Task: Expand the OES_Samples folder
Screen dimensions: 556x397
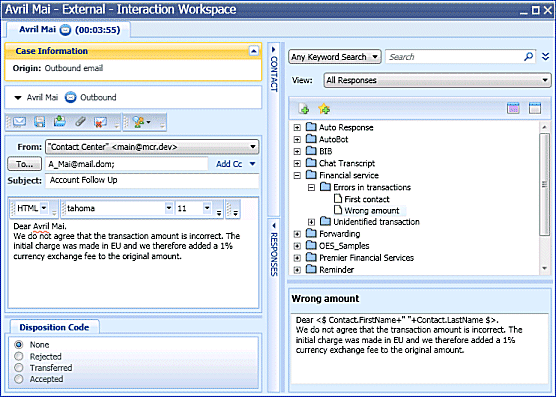Action: click(297, 246)
